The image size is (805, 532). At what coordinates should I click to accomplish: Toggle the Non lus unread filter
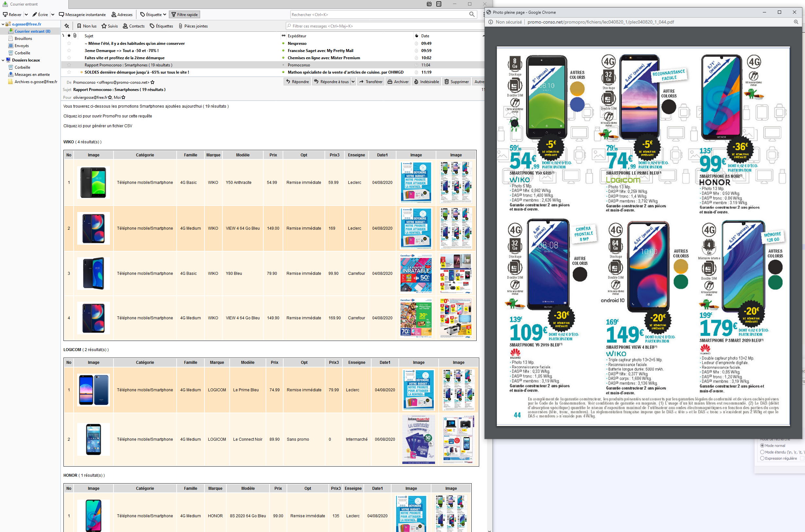pyautogui.click(x=86, y=26)
